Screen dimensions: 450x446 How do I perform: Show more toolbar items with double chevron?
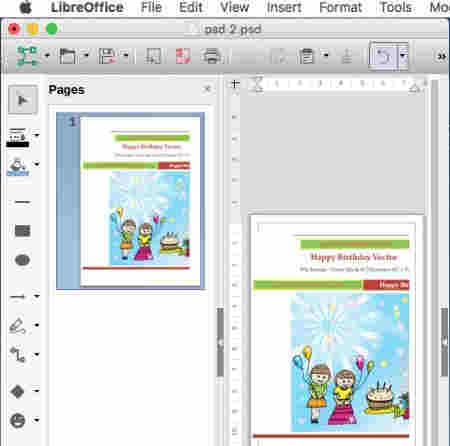click(442, 56)
